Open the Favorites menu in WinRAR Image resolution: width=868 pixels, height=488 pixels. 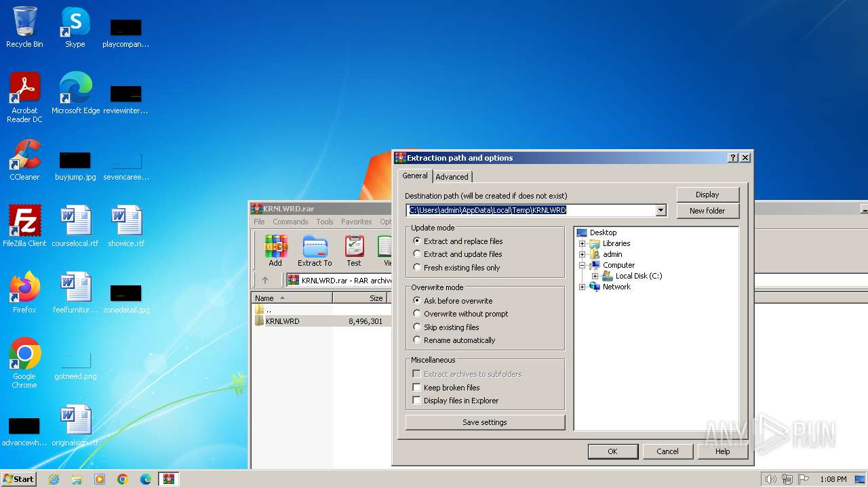click(x=357, y=222)
